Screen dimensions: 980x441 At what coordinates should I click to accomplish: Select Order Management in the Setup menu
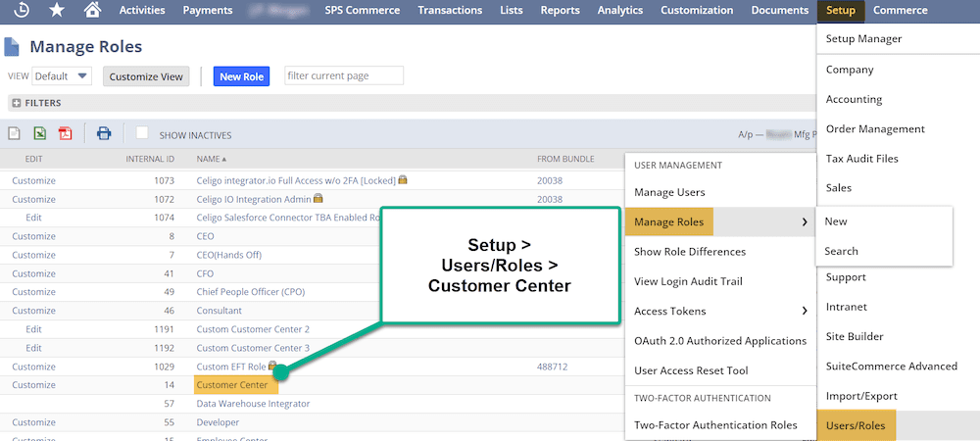tap(875, 128)
